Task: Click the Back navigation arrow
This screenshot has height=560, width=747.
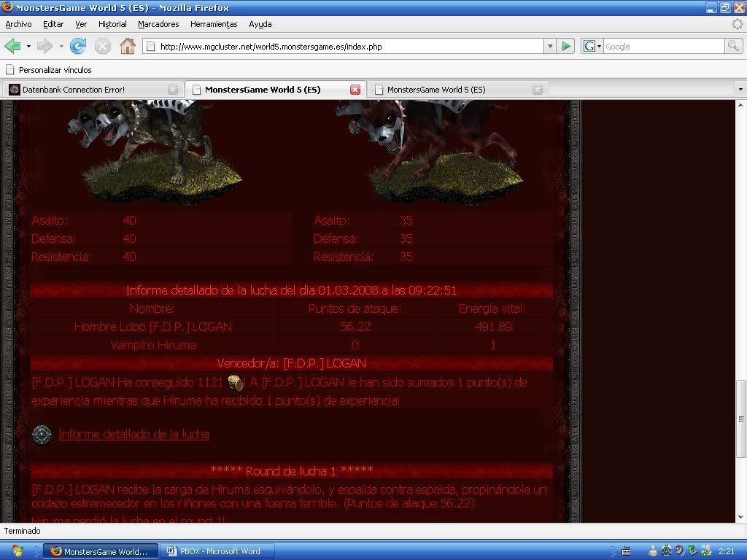Action: point(12,46)
